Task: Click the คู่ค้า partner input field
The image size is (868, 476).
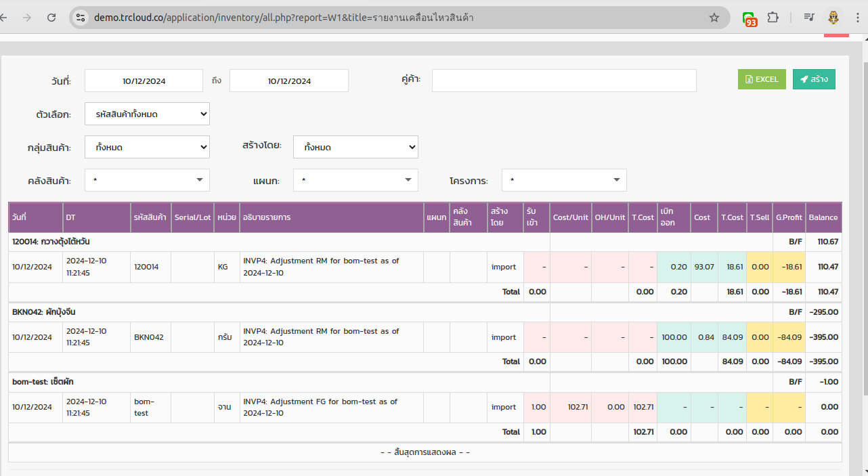Action: (564, 81)
